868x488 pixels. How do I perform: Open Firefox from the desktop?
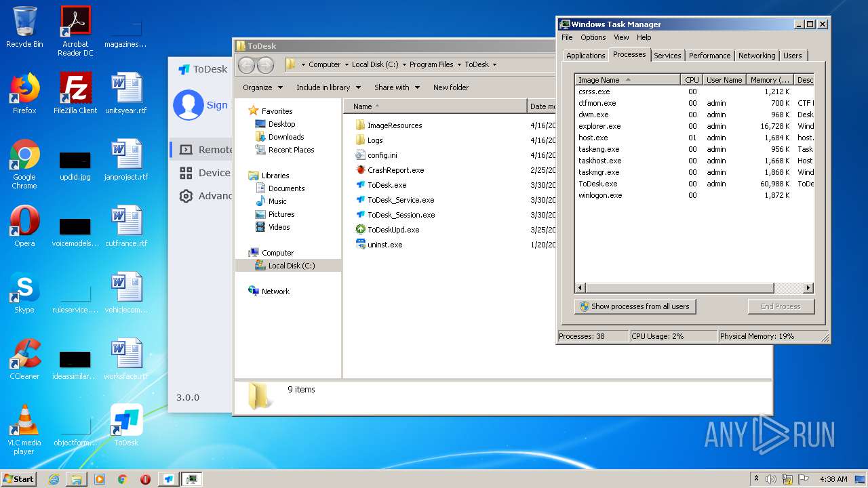pyautogui.click(x=24, y=93)
